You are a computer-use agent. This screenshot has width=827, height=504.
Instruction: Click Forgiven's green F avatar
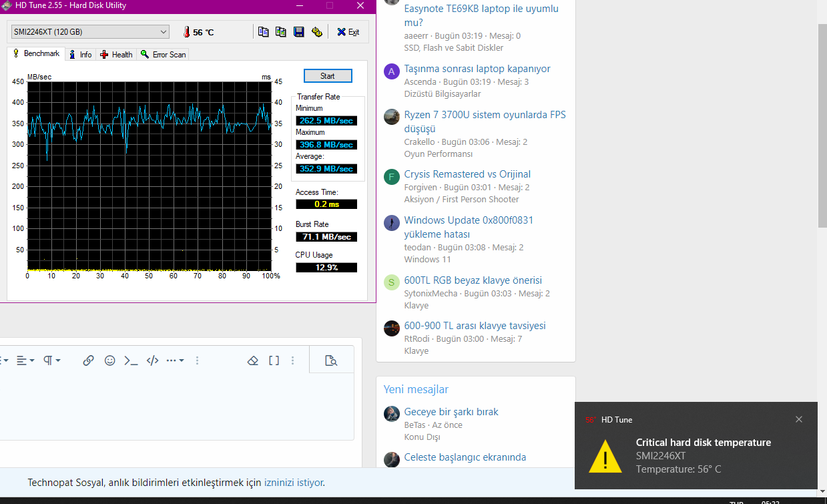click(392, 177)
